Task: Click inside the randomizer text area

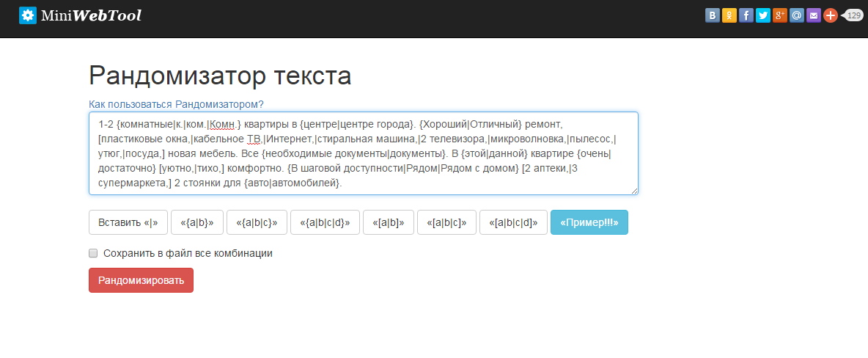Action: pyautogui.click(x=363, y=153)
